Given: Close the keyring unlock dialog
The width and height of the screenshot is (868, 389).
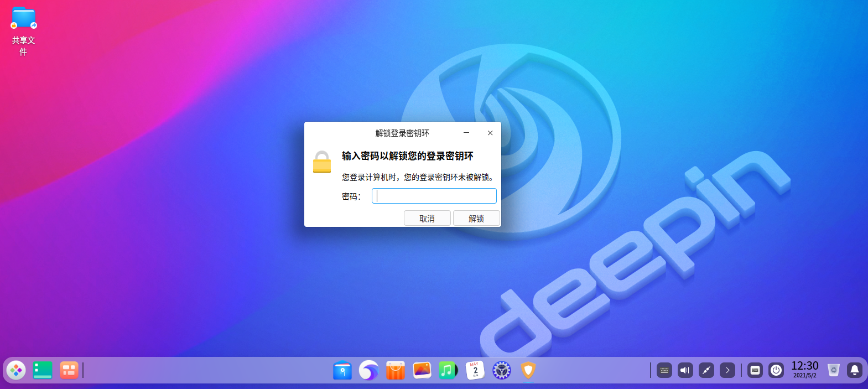Looking at the screenshot, I should (490, 133).
